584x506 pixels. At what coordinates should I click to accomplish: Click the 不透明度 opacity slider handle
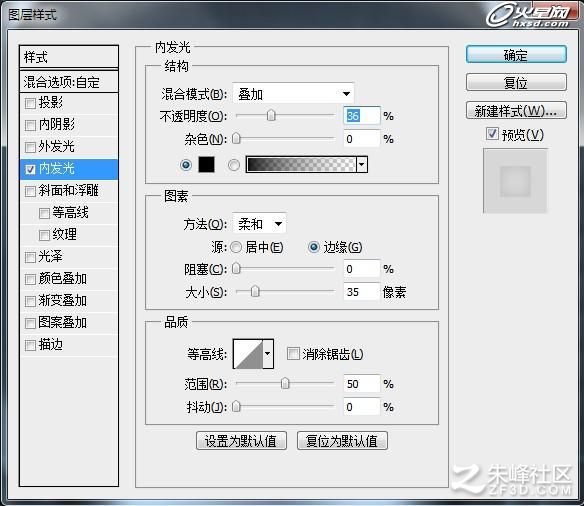[x=271, y=115]
